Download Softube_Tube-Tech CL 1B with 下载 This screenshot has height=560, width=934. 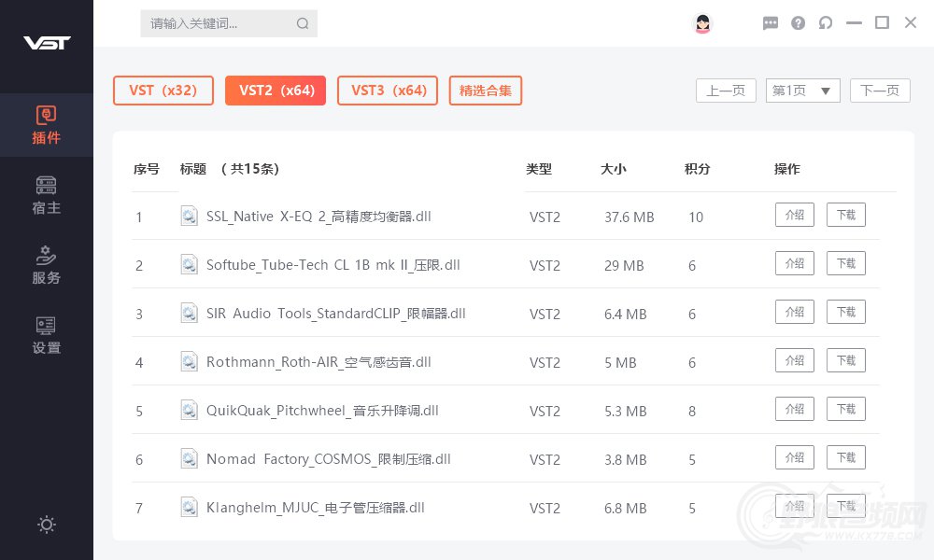click(x=846, y=263)
